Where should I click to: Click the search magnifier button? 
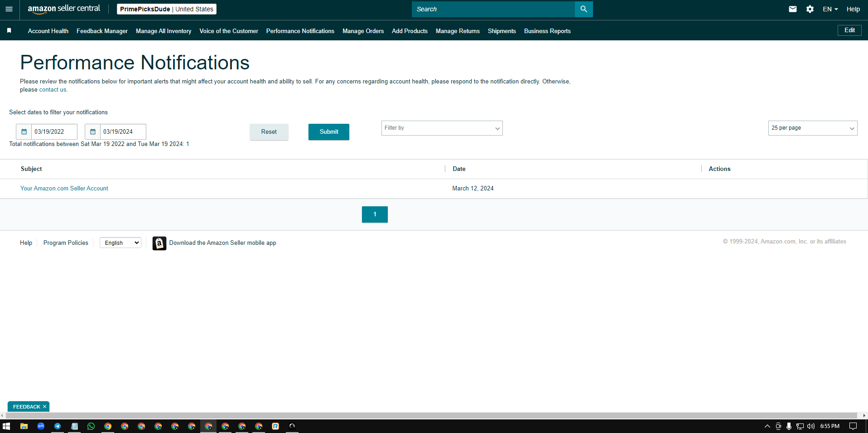(583, 9)
